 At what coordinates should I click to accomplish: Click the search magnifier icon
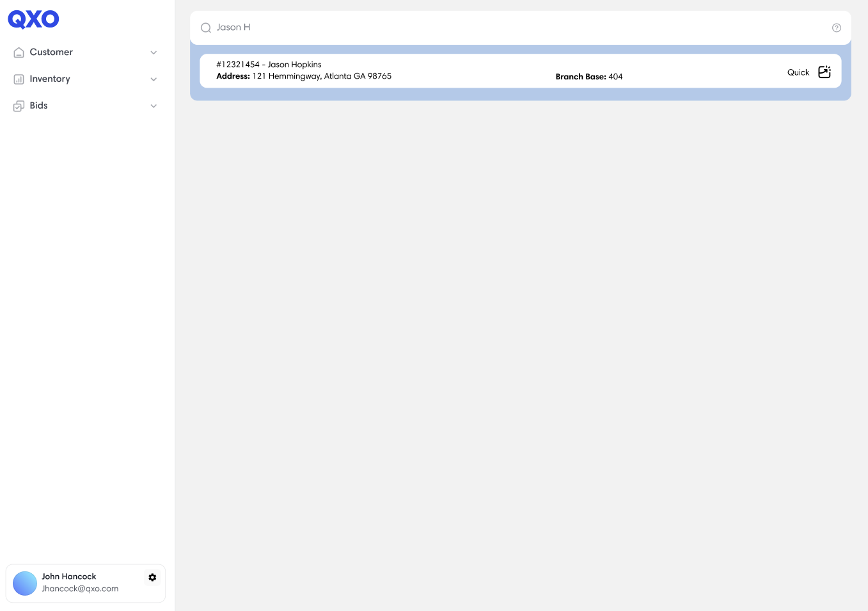point(206,28)
